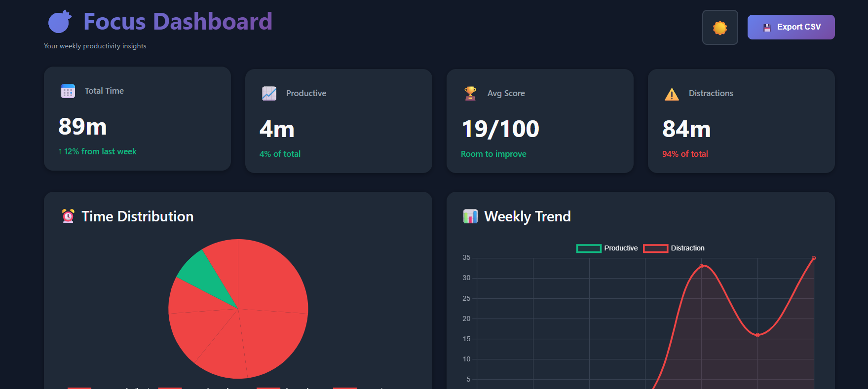Click the 84m distractions value
The image size is (868, 389).
(x=686, y=129)
